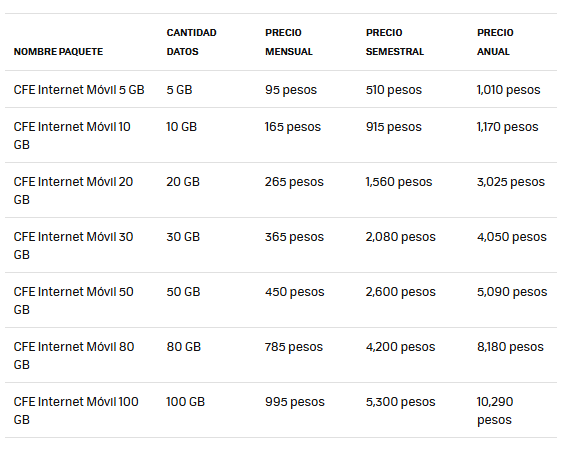Select the CFE Internet Móvil 100 GB package name
The width and height of the screenshot is (572, 453).
76,411
